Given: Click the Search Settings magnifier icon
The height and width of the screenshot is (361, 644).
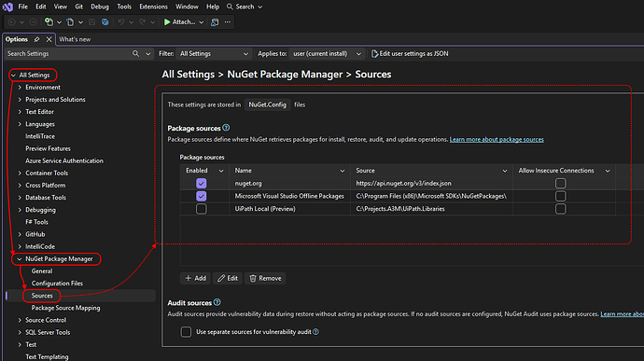Looking at the screenshot, I should tap(135, 54).
